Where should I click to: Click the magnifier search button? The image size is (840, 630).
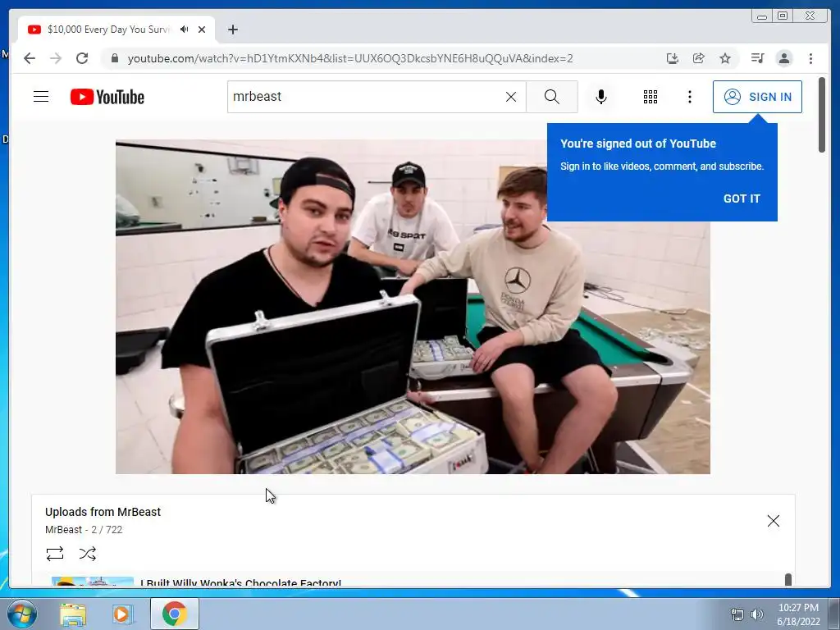552,97
